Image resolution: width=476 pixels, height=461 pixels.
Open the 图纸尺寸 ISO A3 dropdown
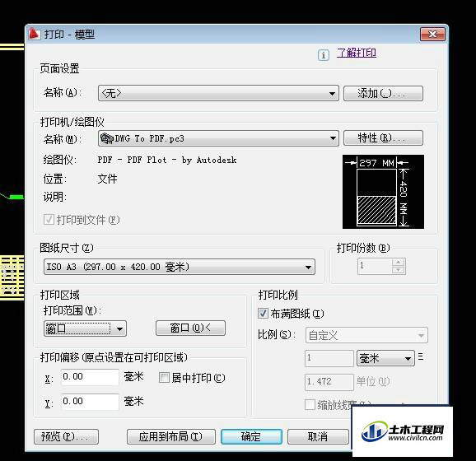(x=180, y=267)
